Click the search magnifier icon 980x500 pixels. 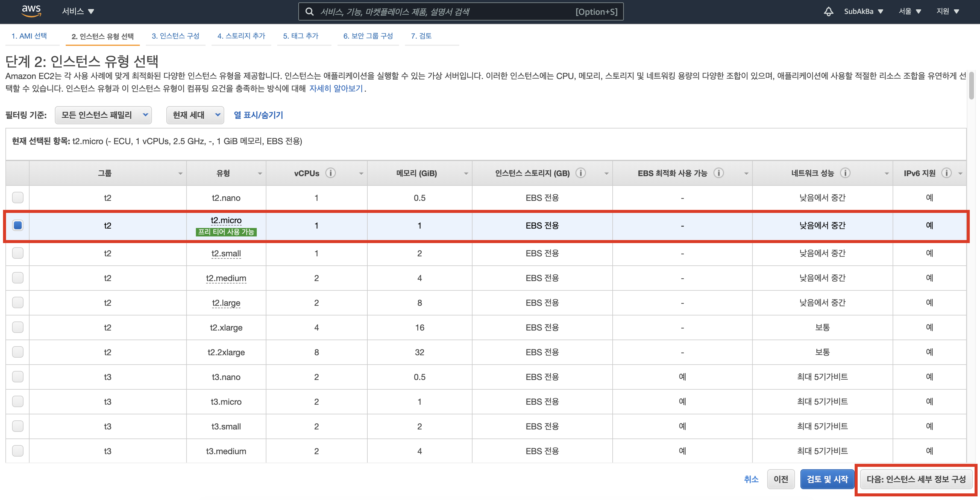(310, 12)
